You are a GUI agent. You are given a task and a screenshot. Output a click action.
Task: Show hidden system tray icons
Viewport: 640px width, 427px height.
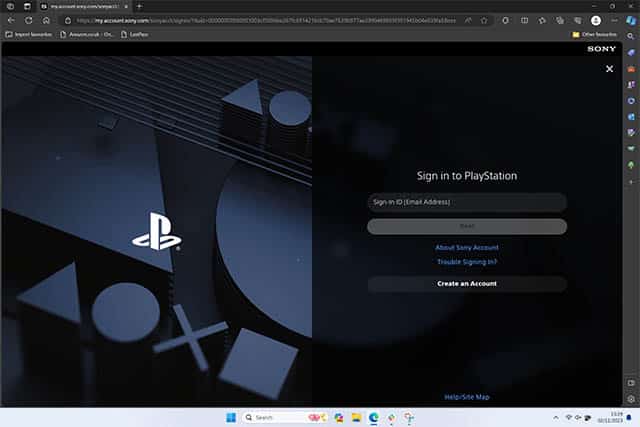coord(557,417)
